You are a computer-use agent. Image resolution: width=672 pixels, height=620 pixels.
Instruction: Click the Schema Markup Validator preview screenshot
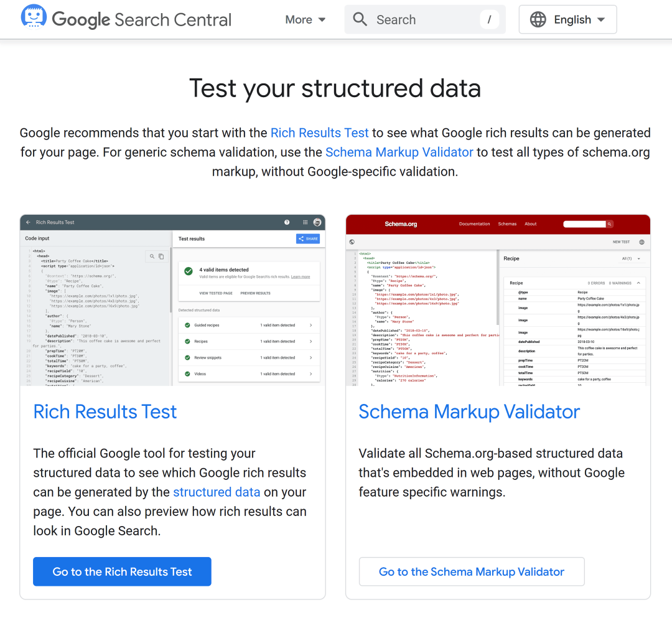(498, 300)
